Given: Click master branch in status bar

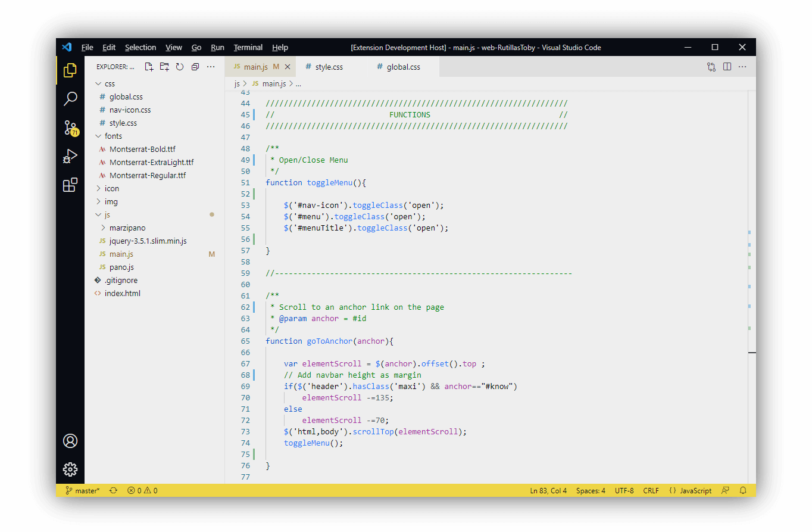Looking at the screenshot, I should tap(83, 491).
